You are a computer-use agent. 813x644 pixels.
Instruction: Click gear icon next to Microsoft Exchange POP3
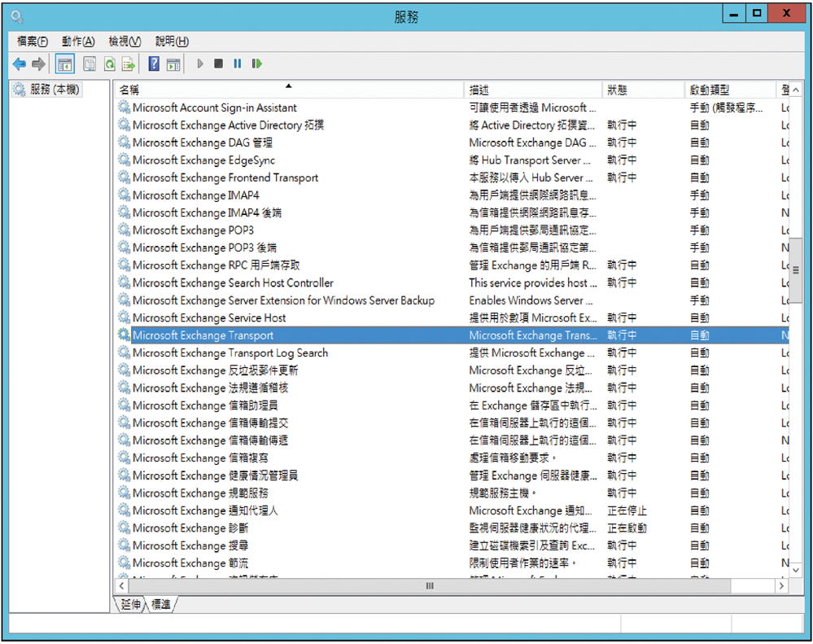(x=124, y=230)
